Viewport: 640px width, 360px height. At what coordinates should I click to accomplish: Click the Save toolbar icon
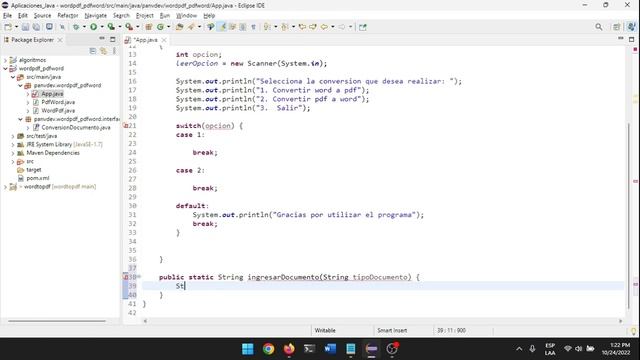click(x=25, y=27)
